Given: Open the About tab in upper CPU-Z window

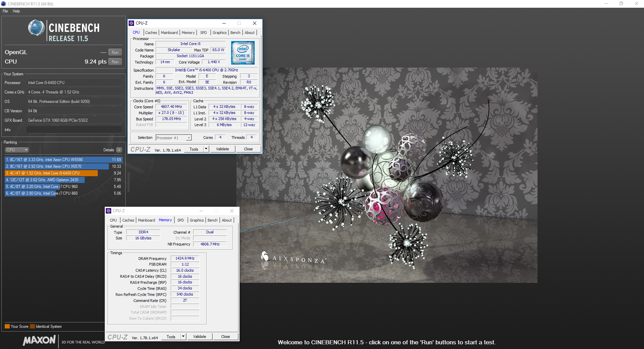Looking at the screenshot, I should coord(250,33).
